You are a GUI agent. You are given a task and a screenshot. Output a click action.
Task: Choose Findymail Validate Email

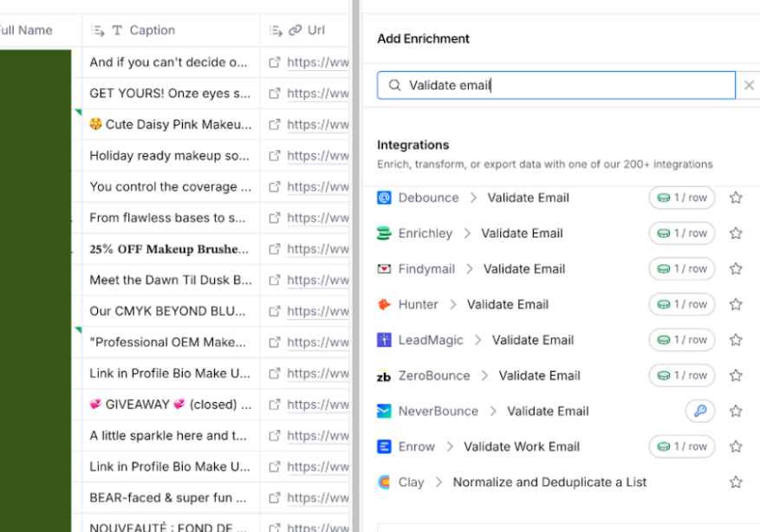[x=524, y=269]
